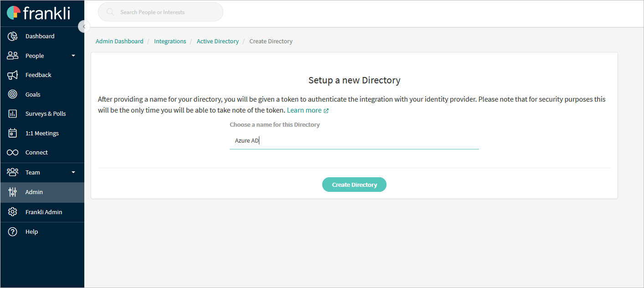Click the Feedback megaphone icon

pyautogui.click(x=13, y=75)
